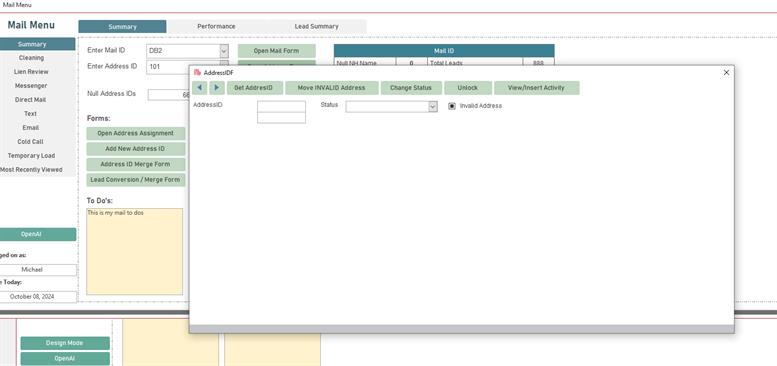Select Lien Review in the sidebar
The width and height of the screenshot is (777, 366).
point(32,72)
